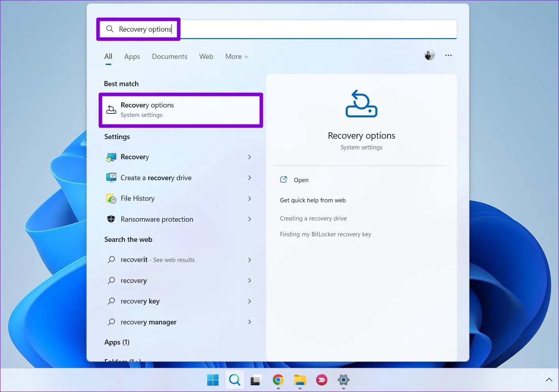Open the More filters dropdown
Screen dimensions: 559x392
pos(236,57)
